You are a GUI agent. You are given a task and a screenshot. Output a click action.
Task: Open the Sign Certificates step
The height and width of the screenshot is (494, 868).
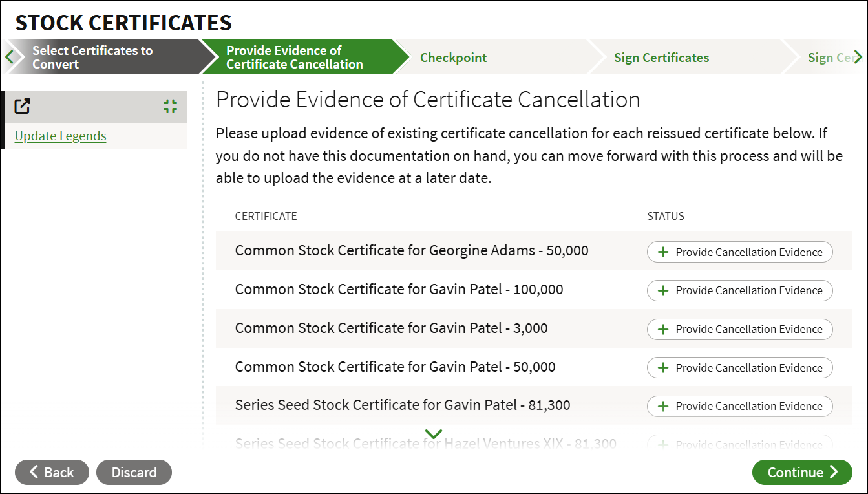point(661,58)
